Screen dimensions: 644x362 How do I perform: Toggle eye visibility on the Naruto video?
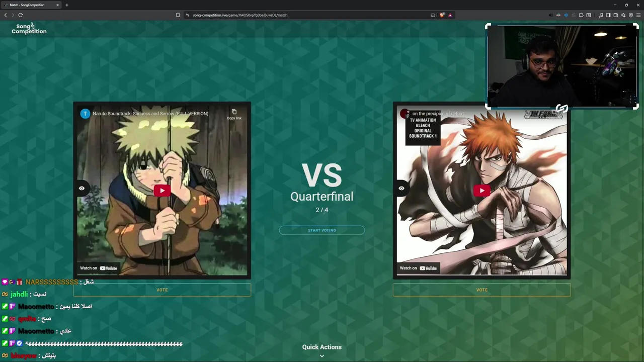[x=82, y=189]
